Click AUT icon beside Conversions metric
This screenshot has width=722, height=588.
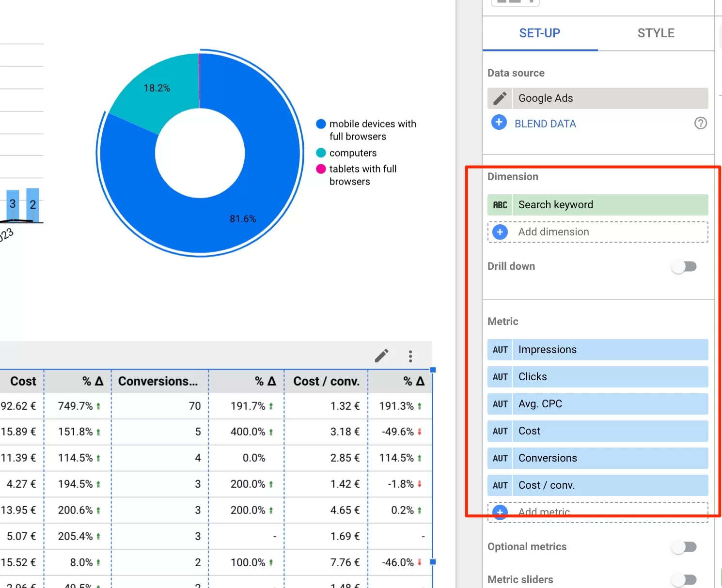pyautogui.click(x=500, y=458)
